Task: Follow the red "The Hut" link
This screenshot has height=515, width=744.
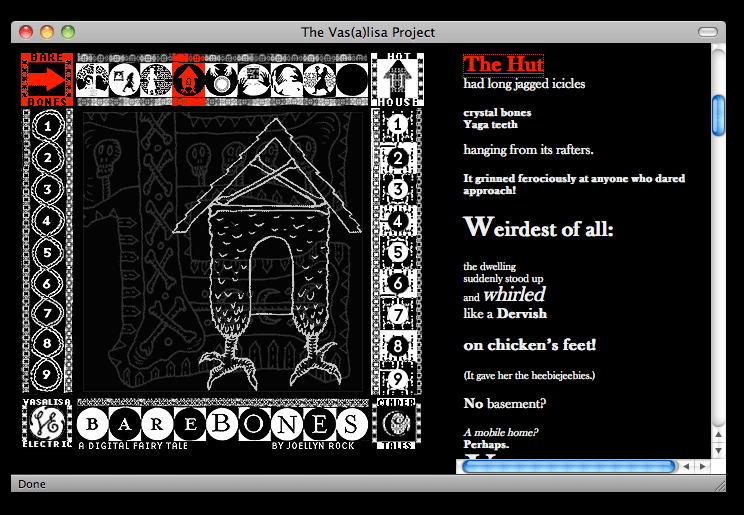Action: (x=503, y=65)
